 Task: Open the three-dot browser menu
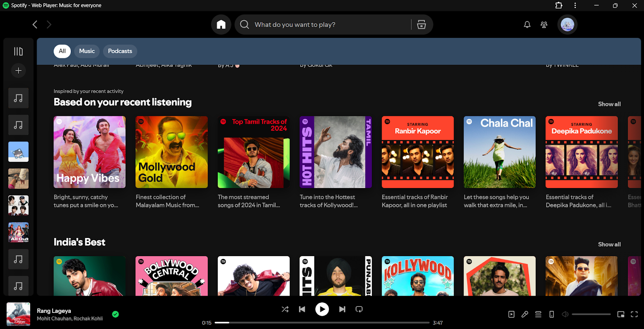coord(575,6)
